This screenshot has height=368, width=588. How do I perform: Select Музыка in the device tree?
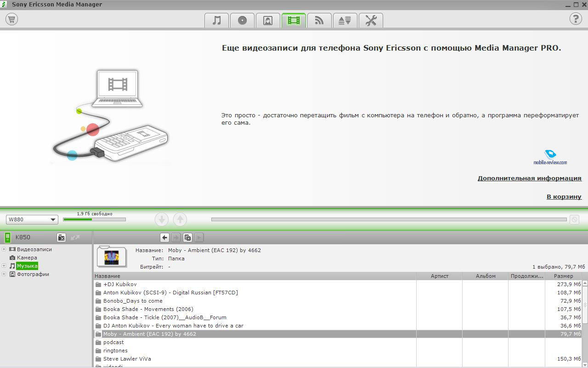point(27,266)
